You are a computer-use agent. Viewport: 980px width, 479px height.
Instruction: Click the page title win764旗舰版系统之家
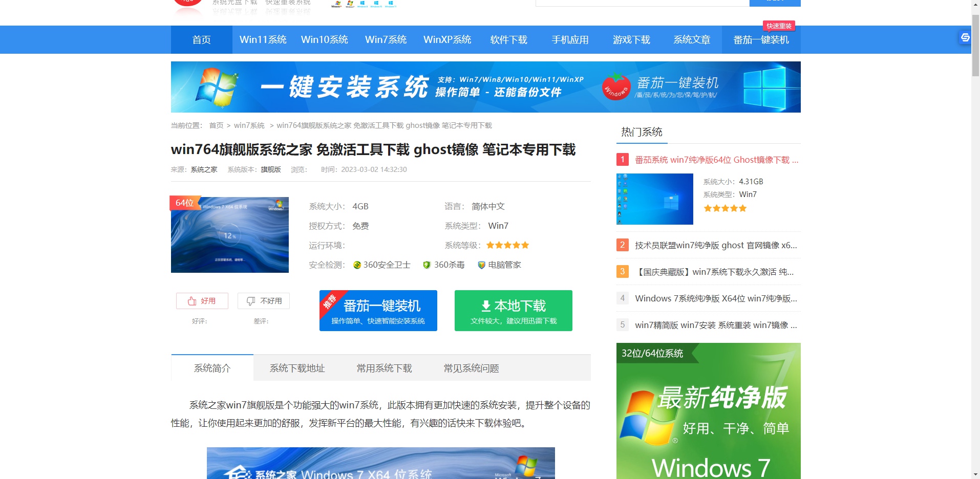tap(373, 149)
